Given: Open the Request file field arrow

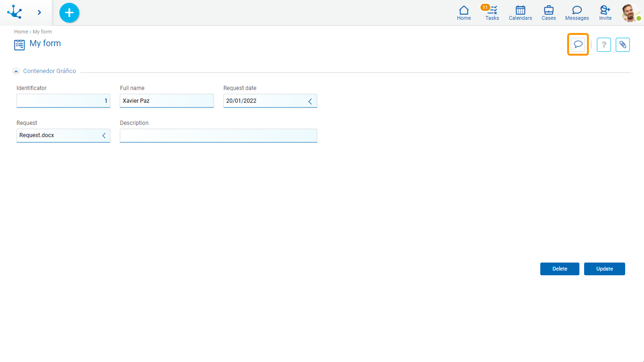Looking at the screenshot, I should tap(104, 136).
